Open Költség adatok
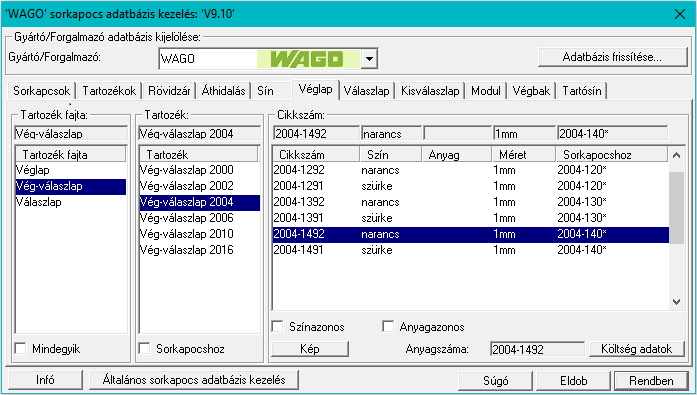 tap(637, 349)
